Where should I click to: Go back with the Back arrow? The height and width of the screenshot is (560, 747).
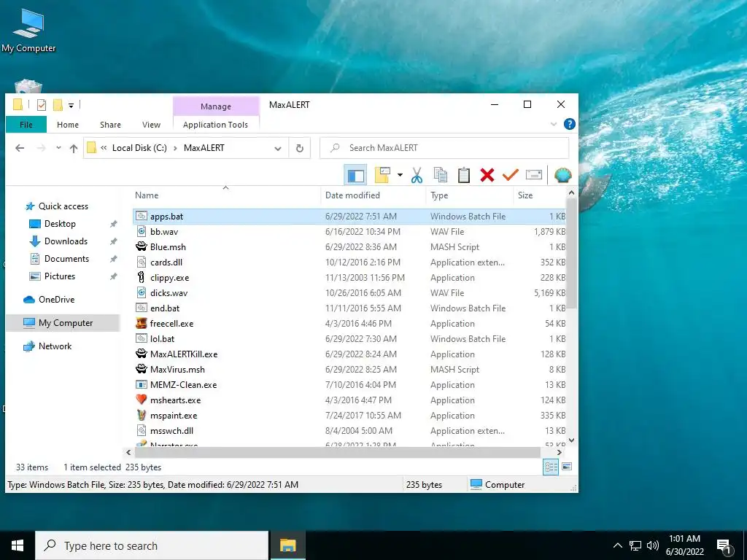click(x=20, y=148)
